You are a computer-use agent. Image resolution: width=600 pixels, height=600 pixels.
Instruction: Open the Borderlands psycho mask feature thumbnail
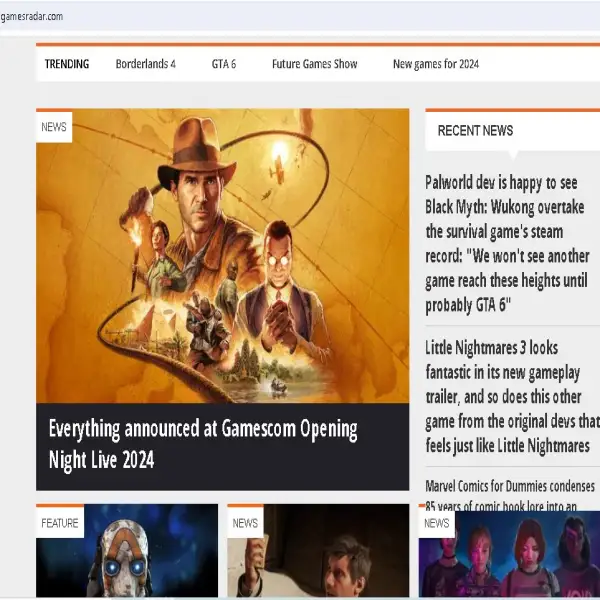pos(127,550)
